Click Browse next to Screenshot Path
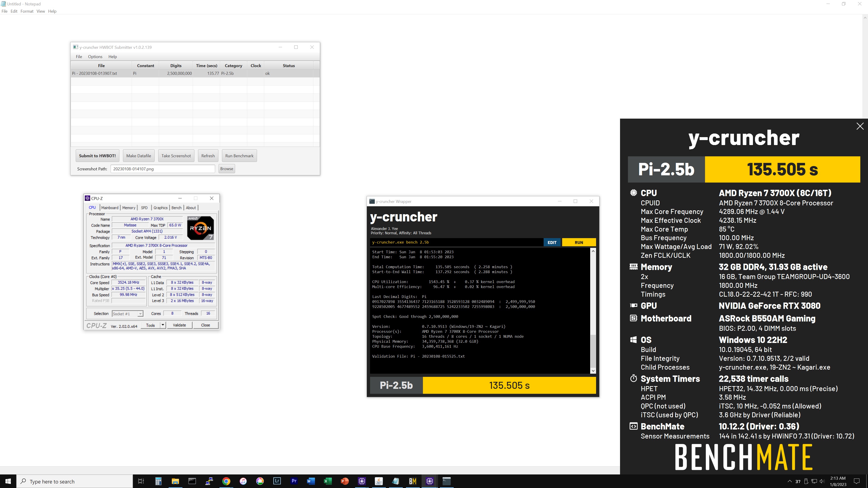 [x=227, y=169]
